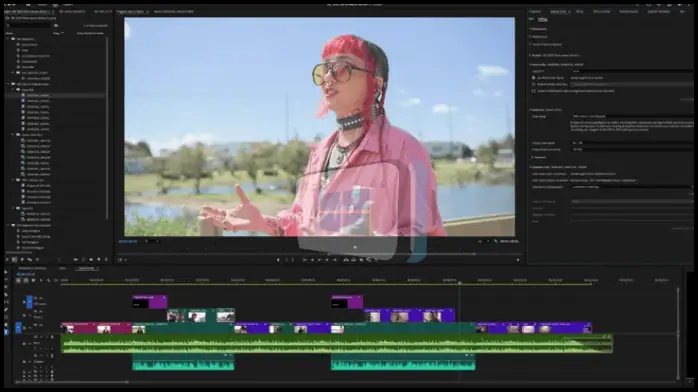The width and height of the screenshot is (698, 392).
Task: Select the Project panel tab
Action: click(28, 12)
